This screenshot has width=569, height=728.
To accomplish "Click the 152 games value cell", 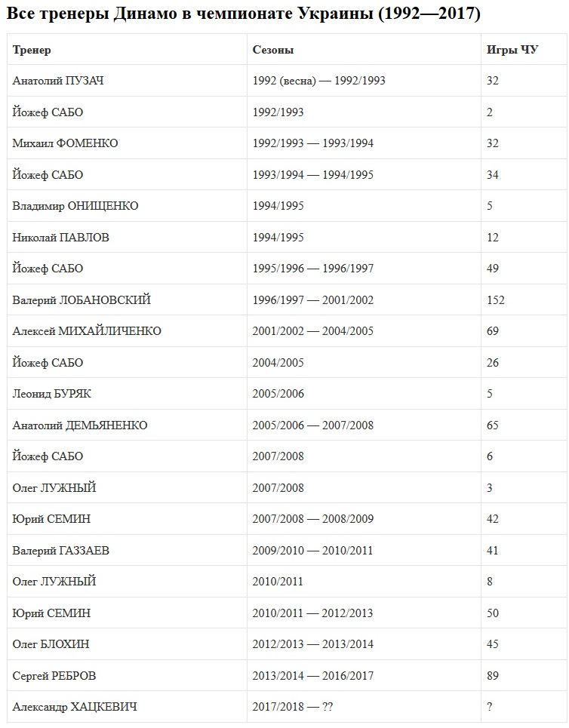I will pyautogui.click(x=496, y=300).
